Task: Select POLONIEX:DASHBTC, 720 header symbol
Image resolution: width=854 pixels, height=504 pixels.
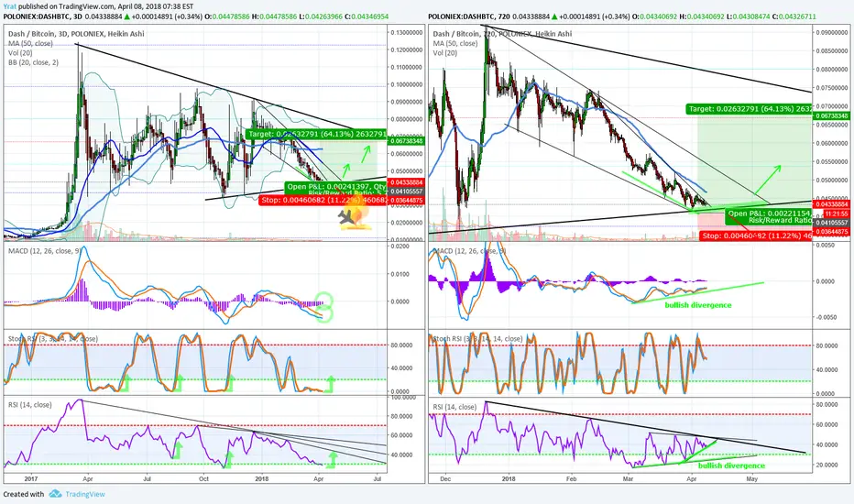Action: [x=469, y=16]
